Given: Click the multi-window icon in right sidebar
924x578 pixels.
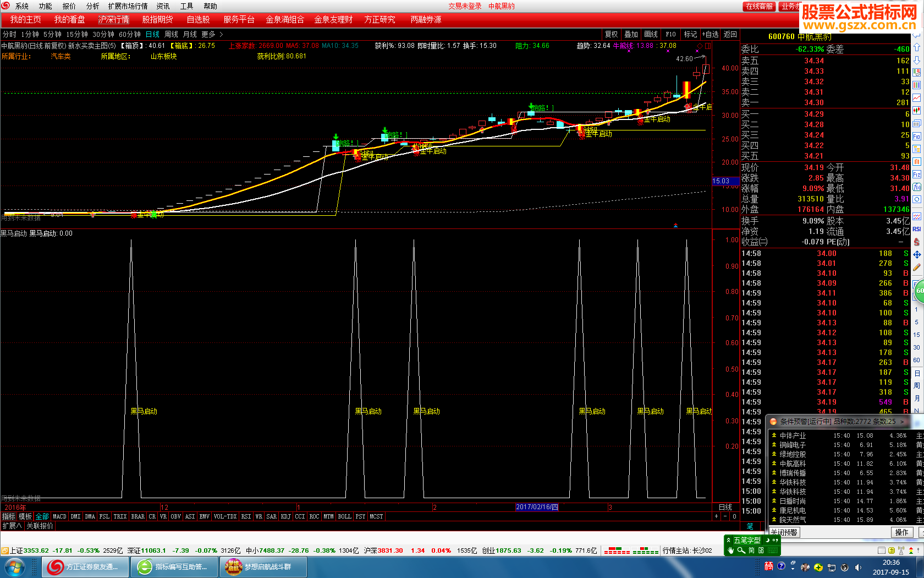Looking at the screenshot, I should [917, 123].
